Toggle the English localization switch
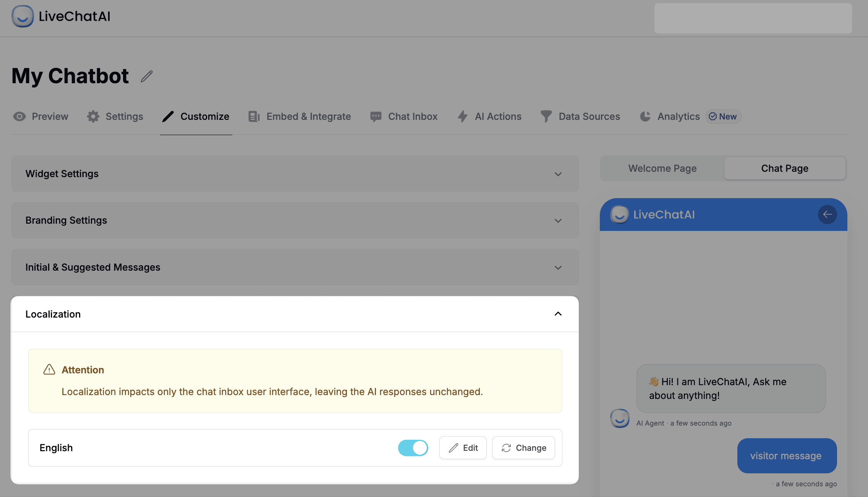 413,447
